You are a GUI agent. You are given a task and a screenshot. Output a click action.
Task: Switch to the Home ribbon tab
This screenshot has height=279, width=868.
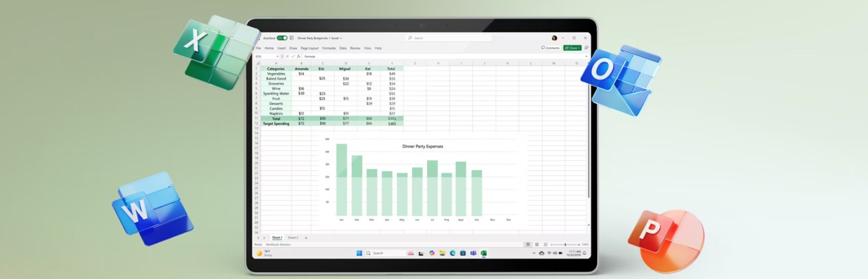269,48
